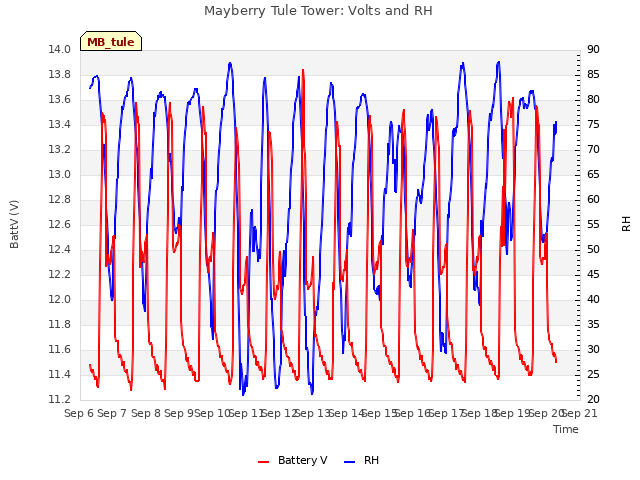
Task: Click the 12.2 left axis tick value
Action: (x=59, y=274)
